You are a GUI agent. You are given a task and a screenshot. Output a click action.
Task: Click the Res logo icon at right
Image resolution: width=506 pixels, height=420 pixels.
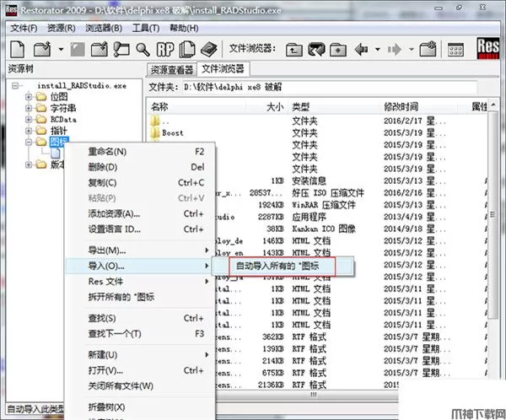point(487,47)
